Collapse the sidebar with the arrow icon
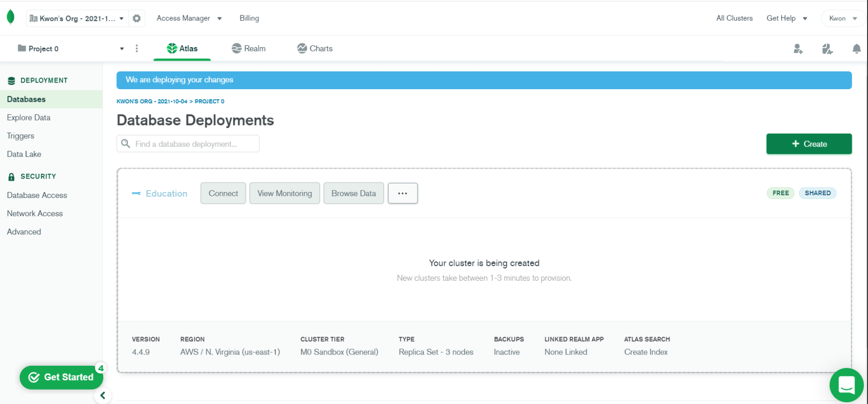 point(103,396)
